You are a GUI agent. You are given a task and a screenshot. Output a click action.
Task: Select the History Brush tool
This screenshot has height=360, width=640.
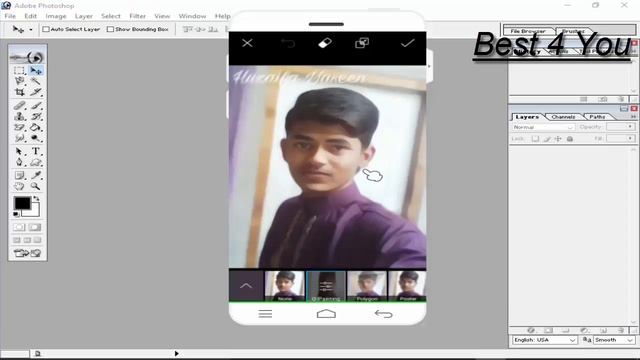(36, 117)
